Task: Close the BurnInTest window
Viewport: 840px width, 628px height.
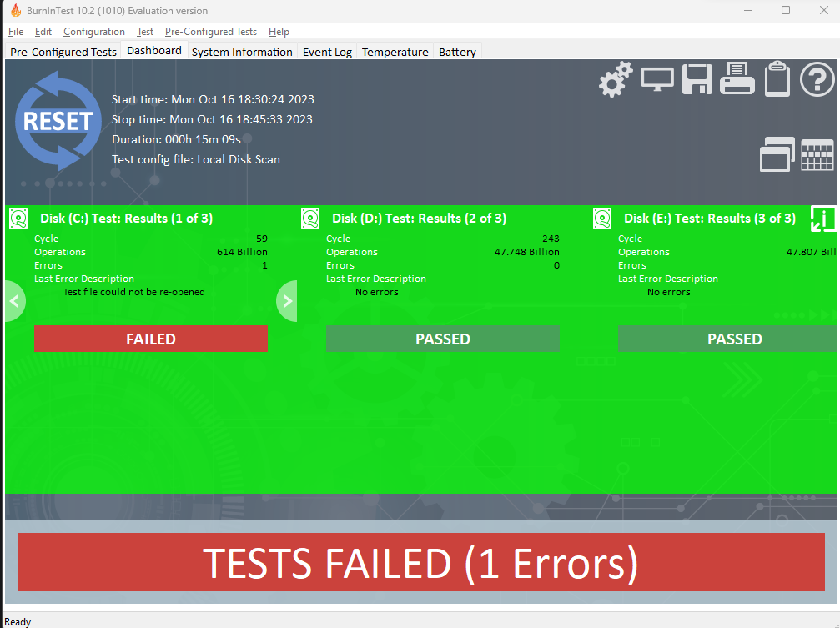Action: tap(824, 10)
